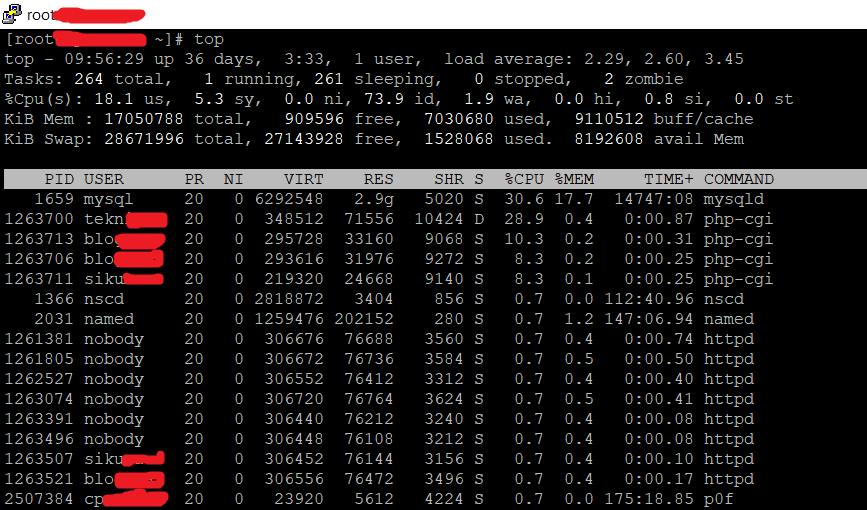867x510 pixels.
Task: Click the nscd command entry
Action: click(724, 299)
